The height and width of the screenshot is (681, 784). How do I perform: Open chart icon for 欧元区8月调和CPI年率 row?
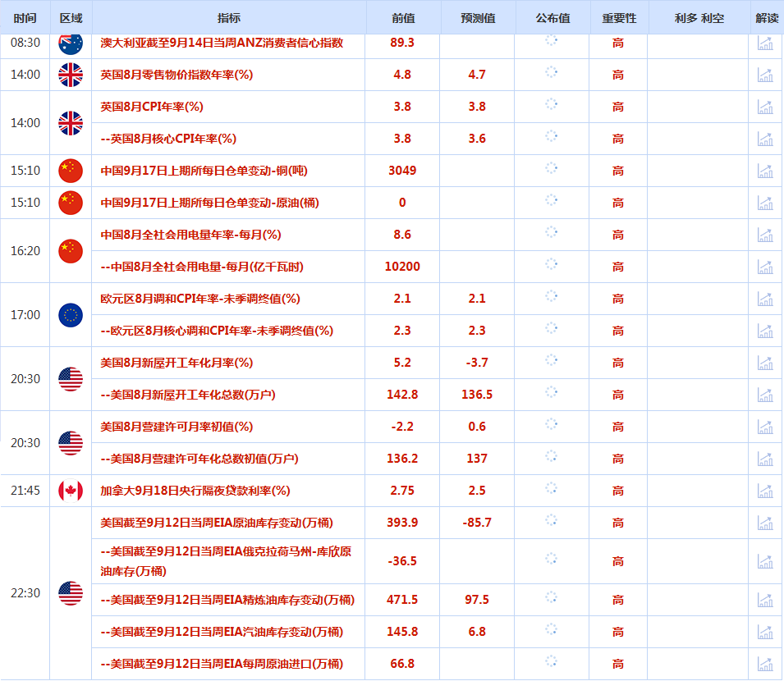click(765, 299)
